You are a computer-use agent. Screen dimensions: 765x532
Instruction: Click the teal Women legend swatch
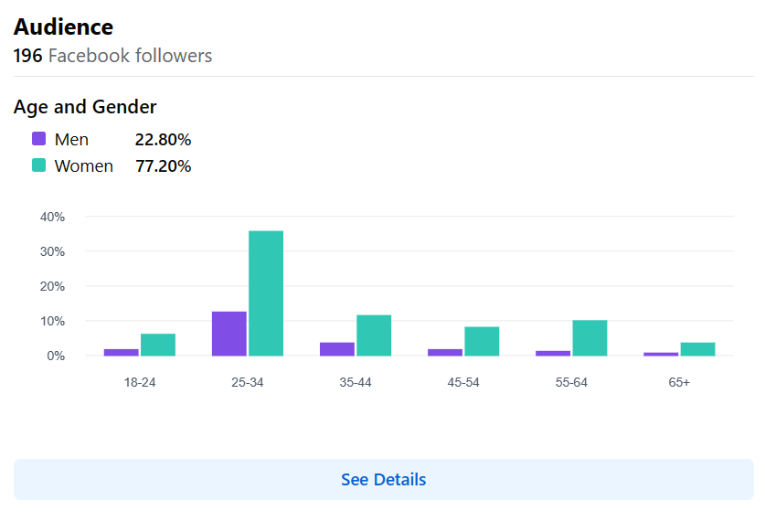click(38, 165)
